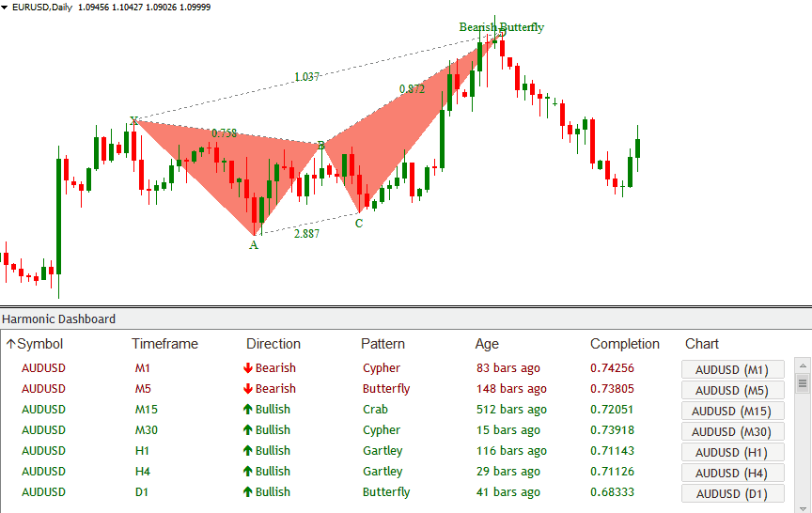Open the AUDUSD (M1) chart button
The width and height of the screenshot is (812, 513).
pos(732,369)
